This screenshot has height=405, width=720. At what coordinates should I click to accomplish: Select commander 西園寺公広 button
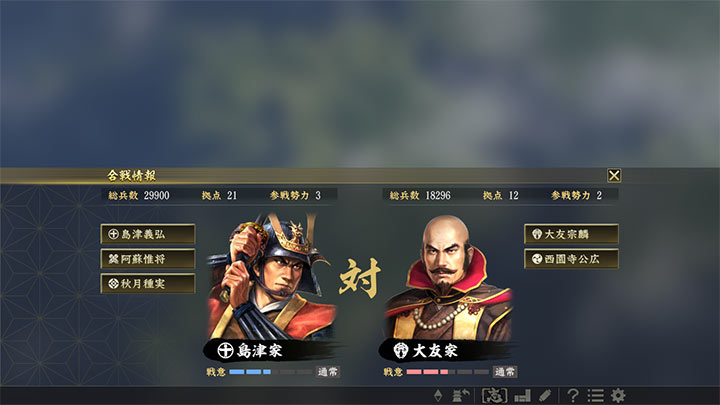[571, 259]
